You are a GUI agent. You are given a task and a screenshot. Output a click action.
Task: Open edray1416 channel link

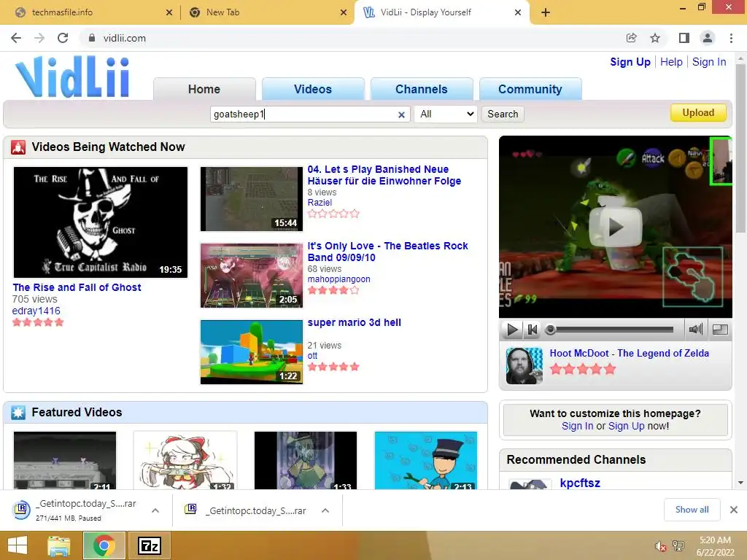(x=36, y=311)
